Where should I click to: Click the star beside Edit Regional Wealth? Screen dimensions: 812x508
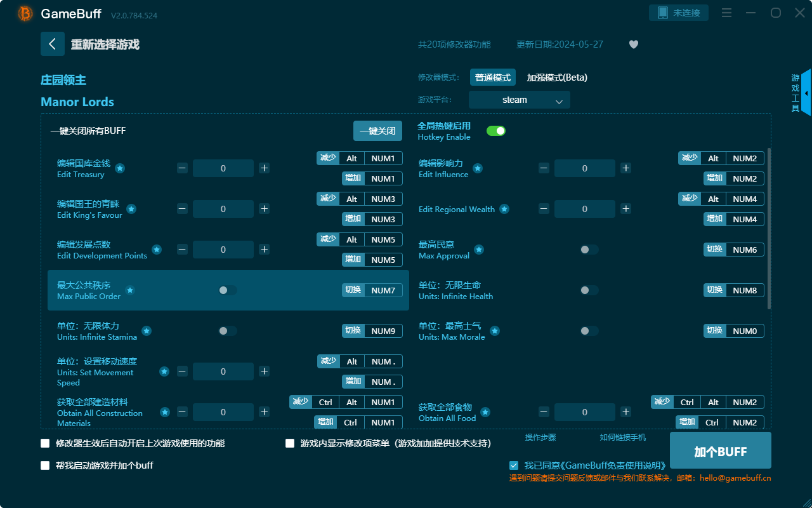tap(504, 209)
